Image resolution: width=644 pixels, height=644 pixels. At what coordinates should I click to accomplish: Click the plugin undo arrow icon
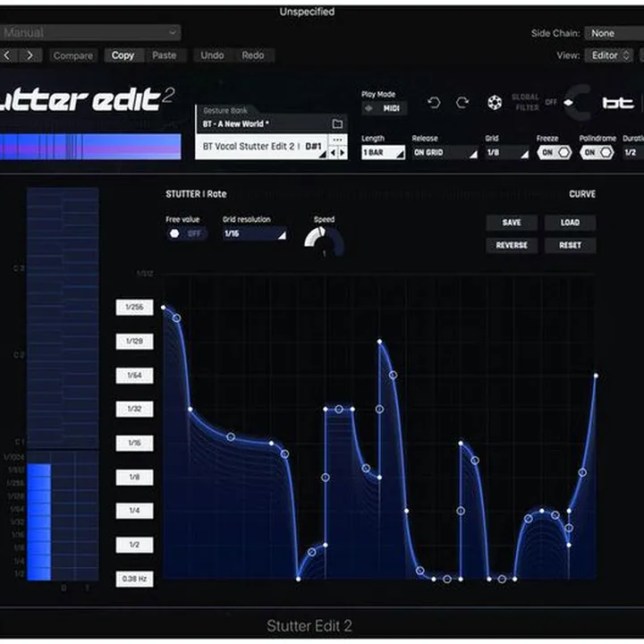tap(434, 103)
